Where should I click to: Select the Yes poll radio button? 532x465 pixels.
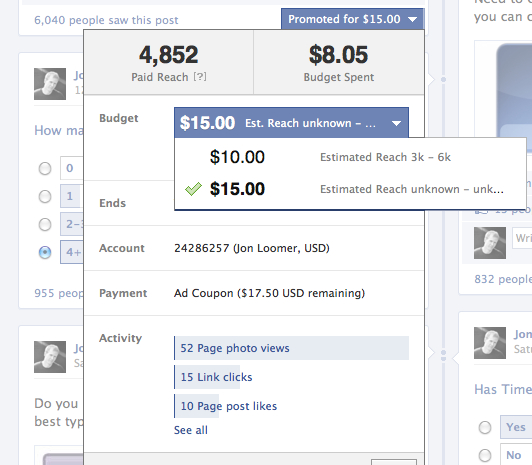coord(485,427)
